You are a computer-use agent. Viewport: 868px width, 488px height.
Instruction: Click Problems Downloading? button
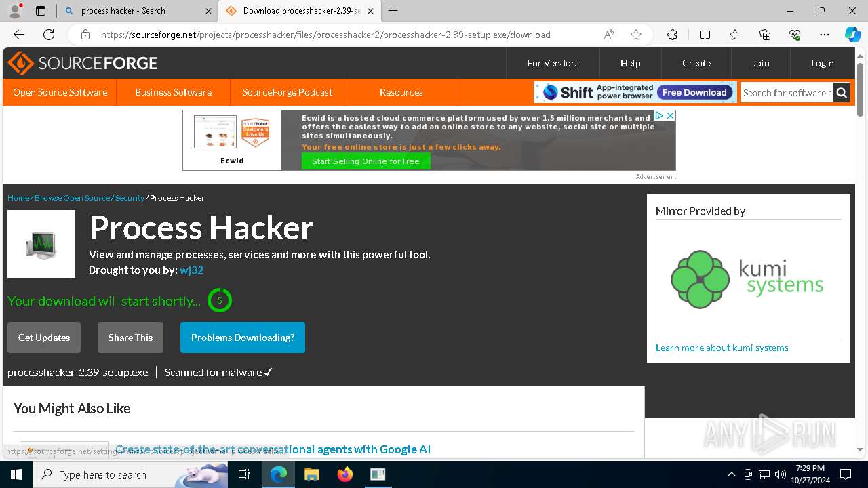click(243, 338)
